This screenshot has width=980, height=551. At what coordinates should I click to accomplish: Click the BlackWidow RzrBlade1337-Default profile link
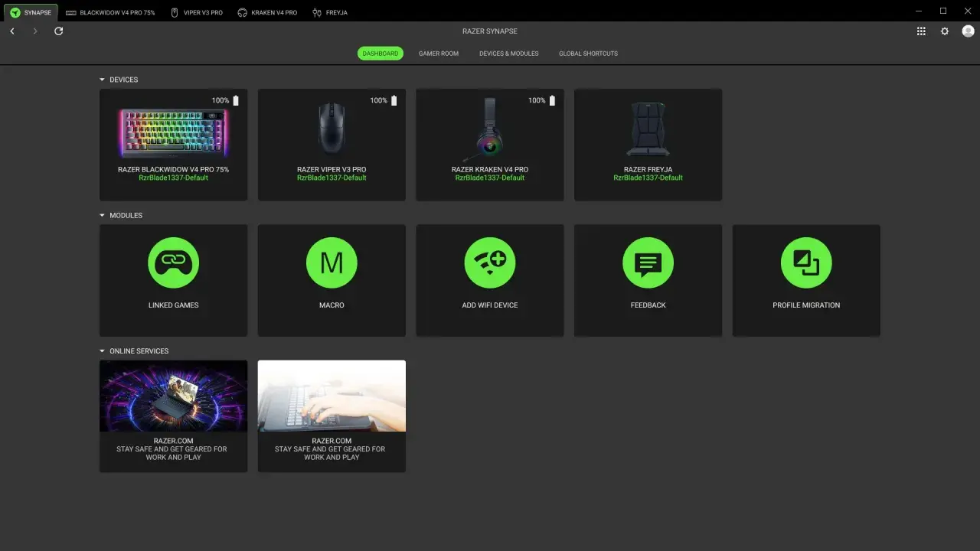click(x=173, y=178)
